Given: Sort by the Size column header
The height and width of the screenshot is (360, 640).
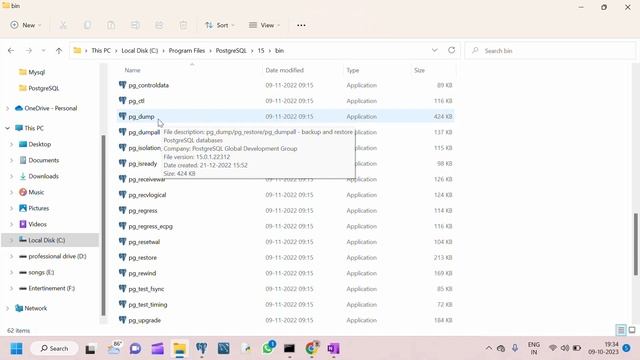Looking at the screenshot, I should 419,70.
